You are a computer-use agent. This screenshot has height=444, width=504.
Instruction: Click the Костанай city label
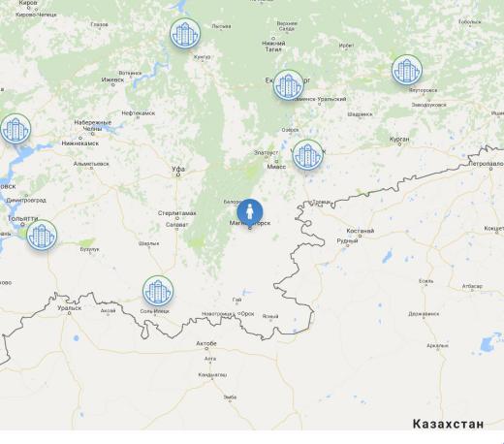point(361,231)
